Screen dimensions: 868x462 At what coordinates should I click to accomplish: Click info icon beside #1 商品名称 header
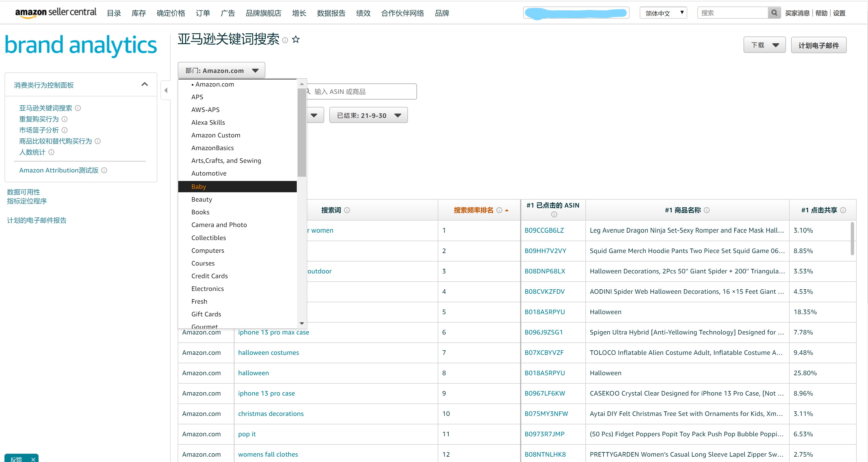pos(707,210)
